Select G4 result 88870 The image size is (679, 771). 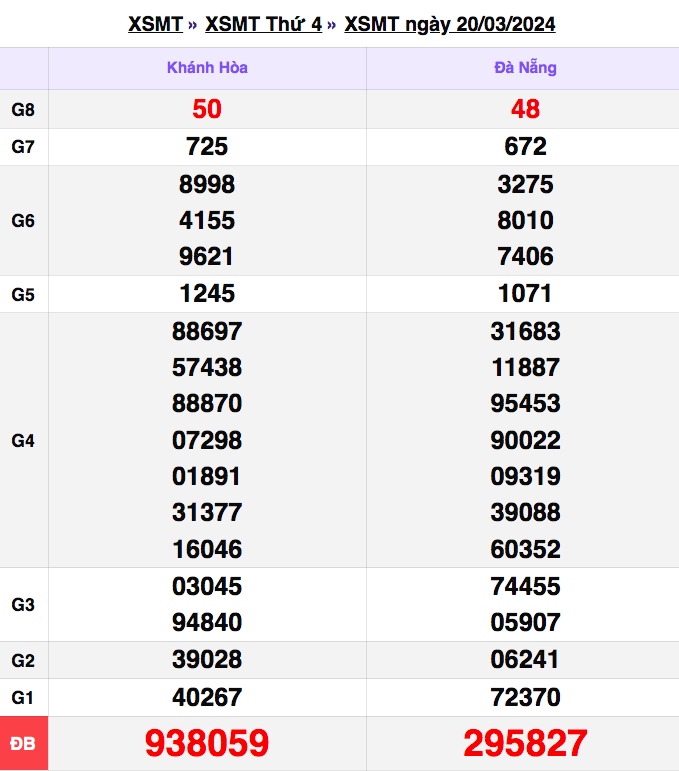(x=207, y=403)
